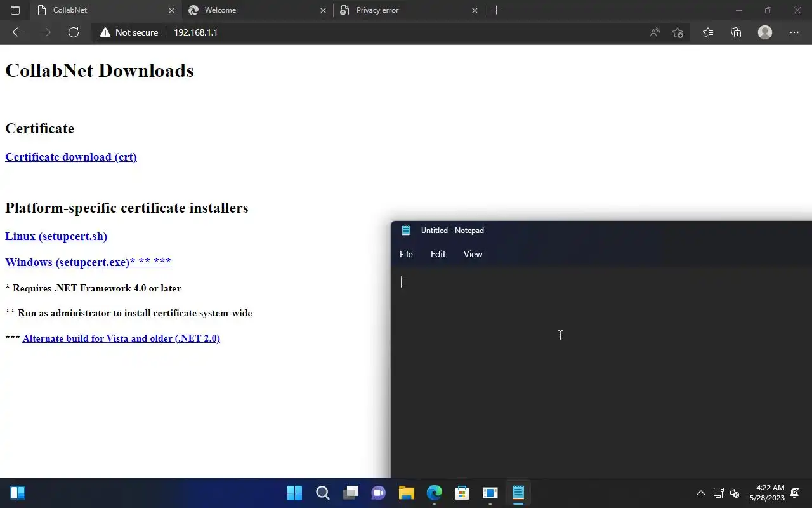Click the address bar showing 192.168.1.1

[x=195, y=32]
